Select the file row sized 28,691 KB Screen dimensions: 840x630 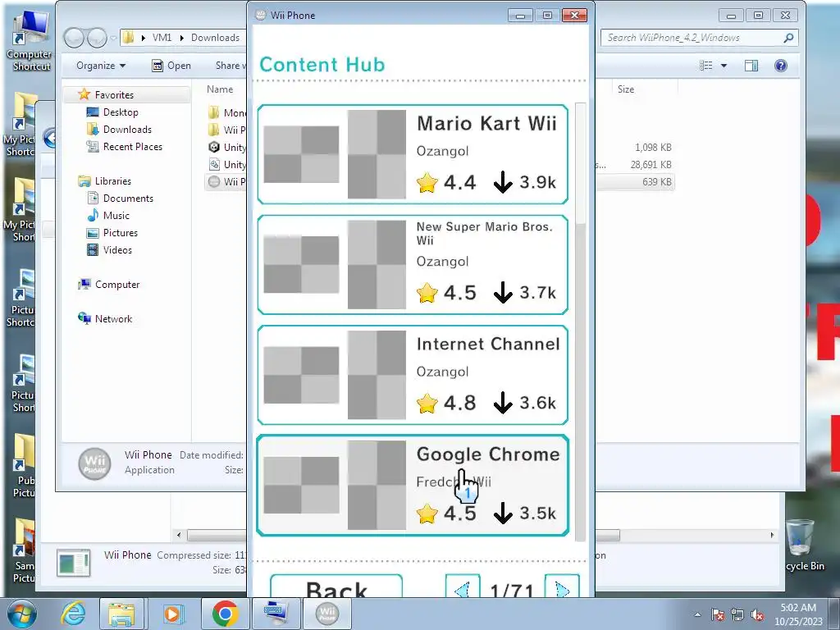pyautogui.click(x=651, y=164)
